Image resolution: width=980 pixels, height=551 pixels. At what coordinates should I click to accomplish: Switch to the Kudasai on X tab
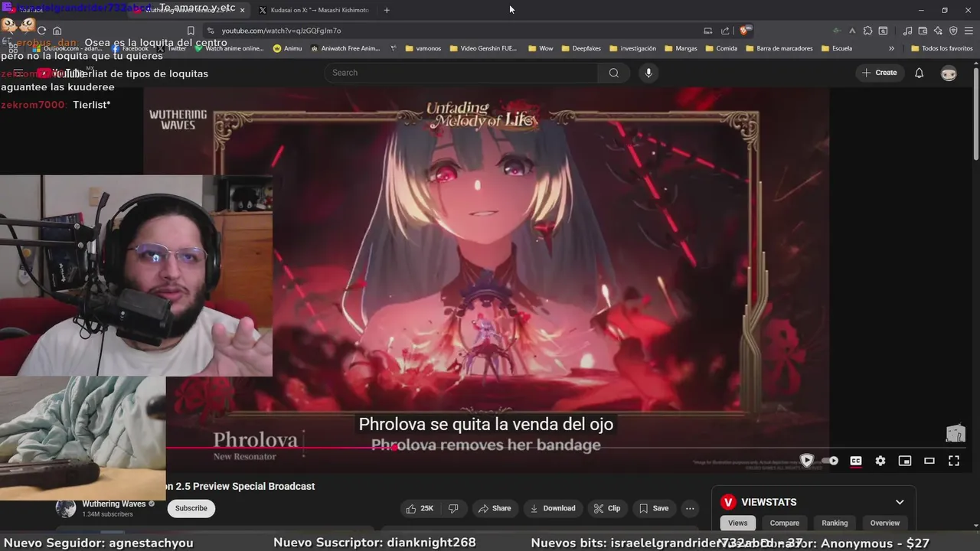pos(314,10)
